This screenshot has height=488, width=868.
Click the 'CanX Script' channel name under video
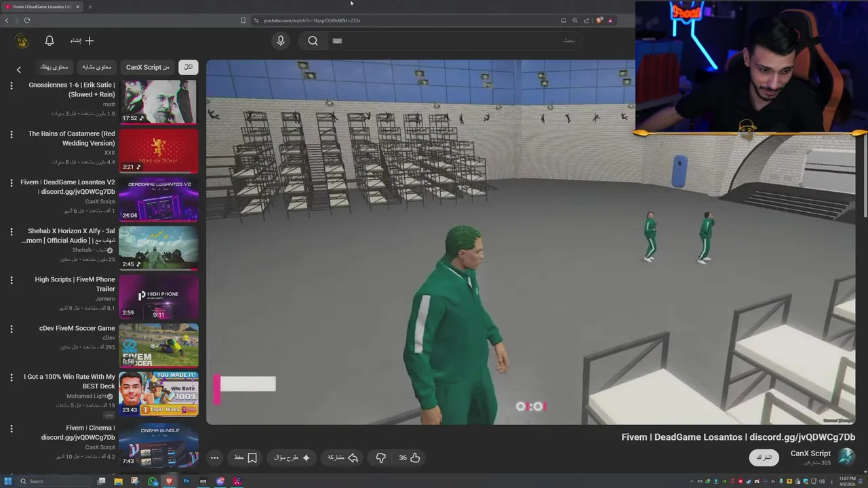tap(810, 453)
